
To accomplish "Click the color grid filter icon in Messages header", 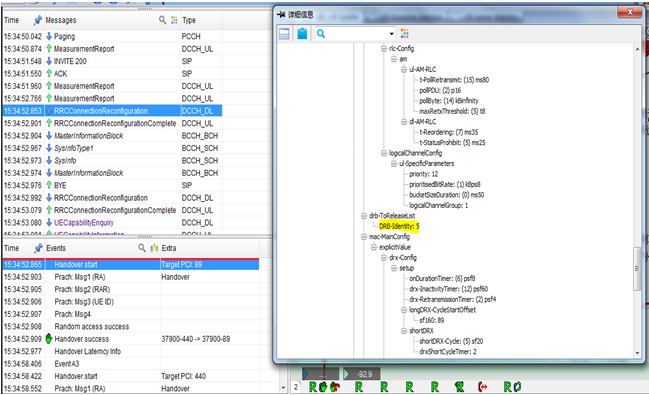I will pyautogui.click(x=174, y=20).
